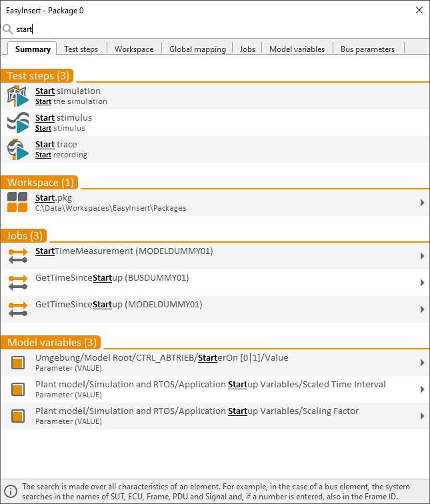Image resolution: width=430 pixels, height=504 pixels.
Task: Open the Jobs tab
Action: 247,49
